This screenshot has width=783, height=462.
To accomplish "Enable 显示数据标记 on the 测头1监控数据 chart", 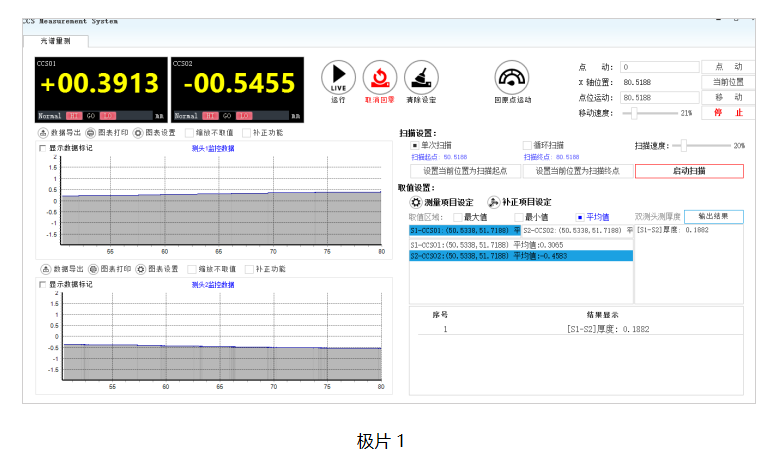I will coord(43,148).
